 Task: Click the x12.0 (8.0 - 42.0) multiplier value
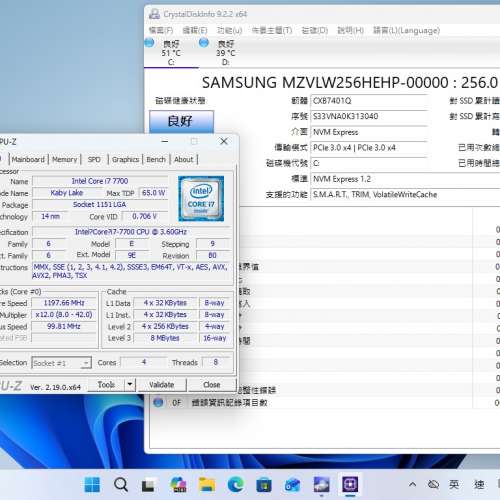pyautogui.click(x=64, y=315)
